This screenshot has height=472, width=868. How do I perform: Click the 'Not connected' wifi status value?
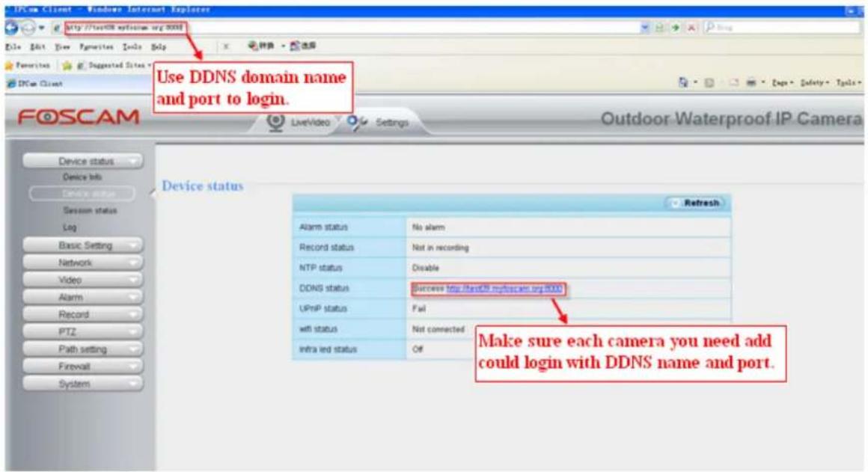[x=438, y=329]
